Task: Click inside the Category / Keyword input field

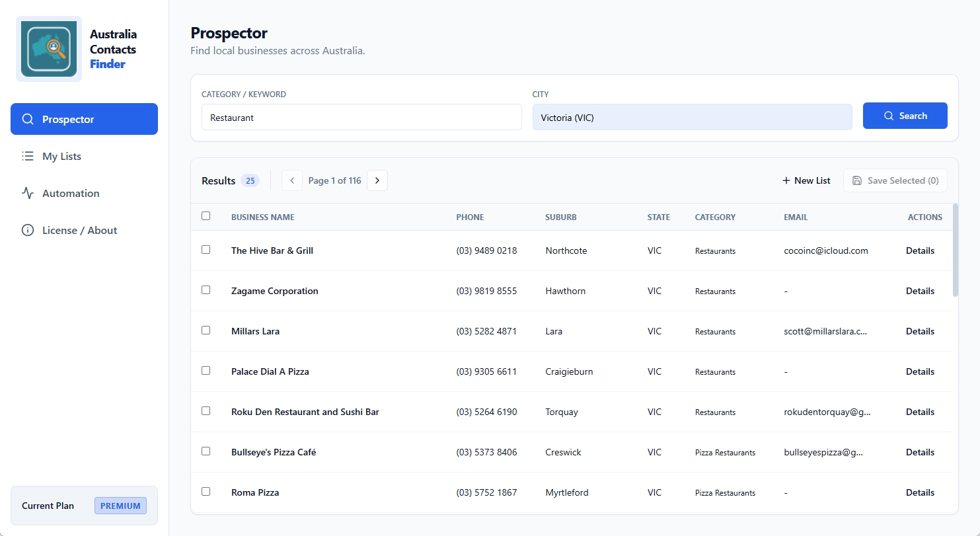Action: pyautogui.click(x=361, y=117)
